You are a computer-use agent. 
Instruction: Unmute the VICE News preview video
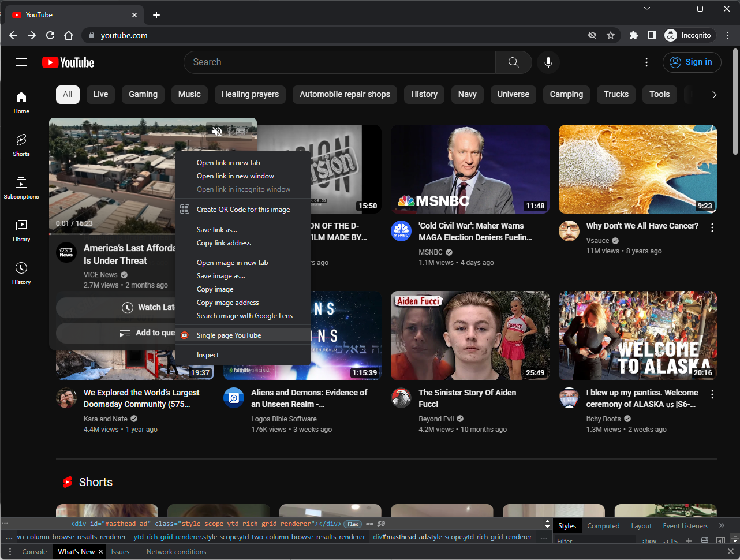click(217, 132)
